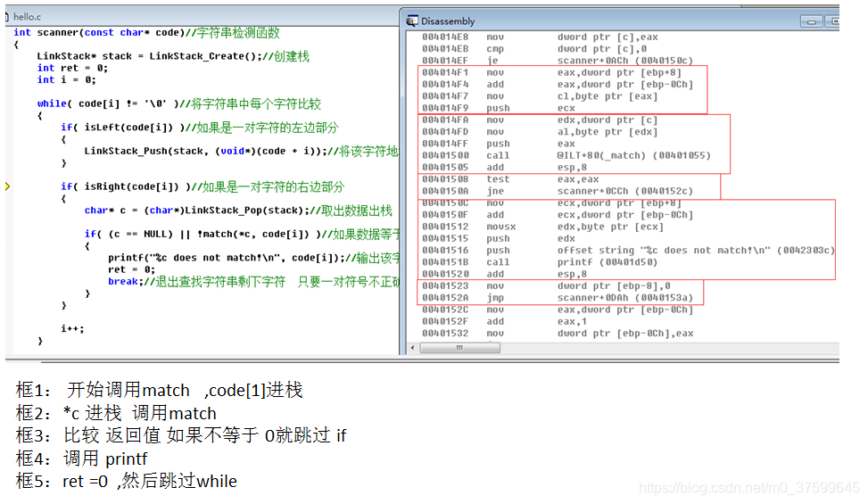
Task: Place cursor on 'int ret = 0;' line
Action: coord(72,68)
